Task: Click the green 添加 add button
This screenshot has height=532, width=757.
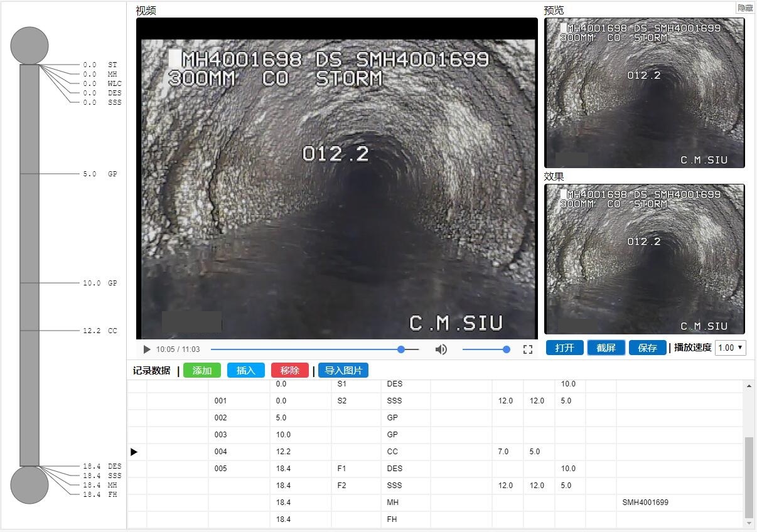Action: [x=201, y=370]
